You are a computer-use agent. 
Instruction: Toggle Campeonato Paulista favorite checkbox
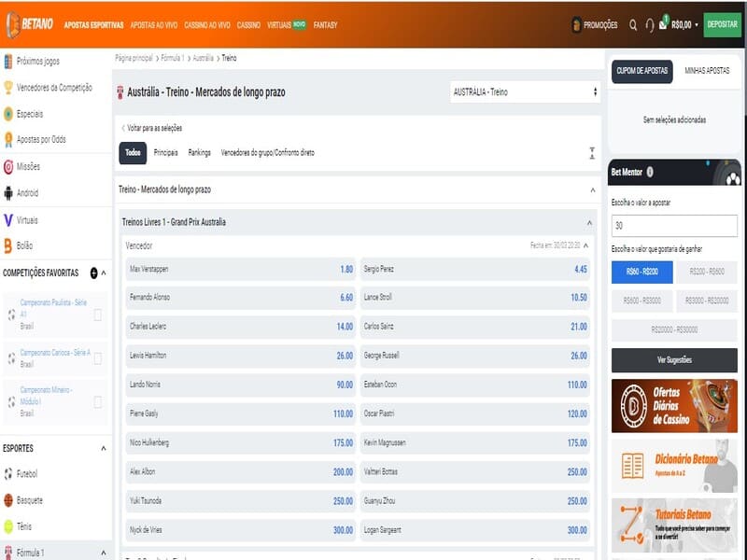coord(98,315)
